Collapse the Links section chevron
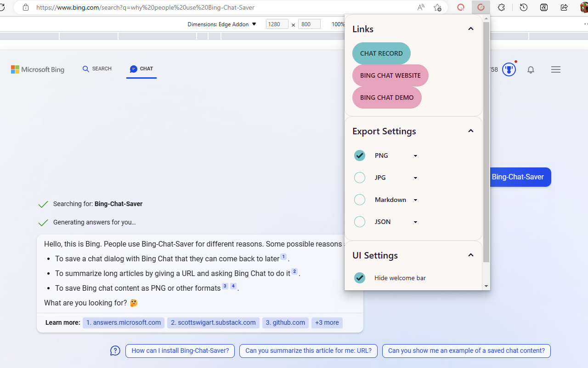Screen dimensions: 588x368 (470, 29)
